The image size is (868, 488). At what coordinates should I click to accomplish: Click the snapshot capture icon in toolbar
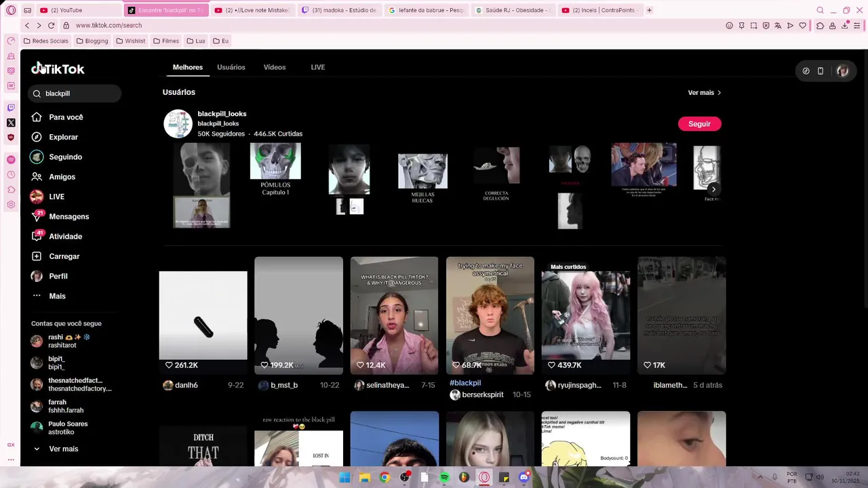click(754, 26)
